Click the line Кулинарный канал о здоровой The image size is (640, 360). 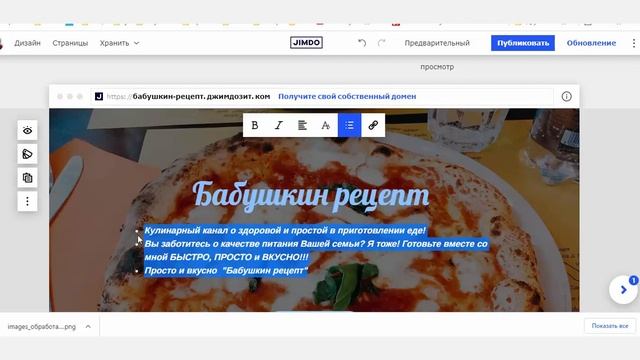click(x=285, y=231)
